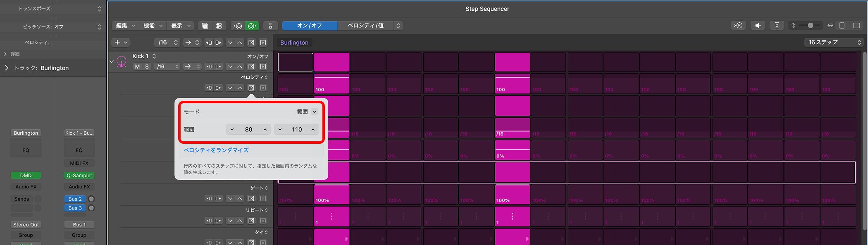Increase the 110 maximum range value

coord(313,129)
